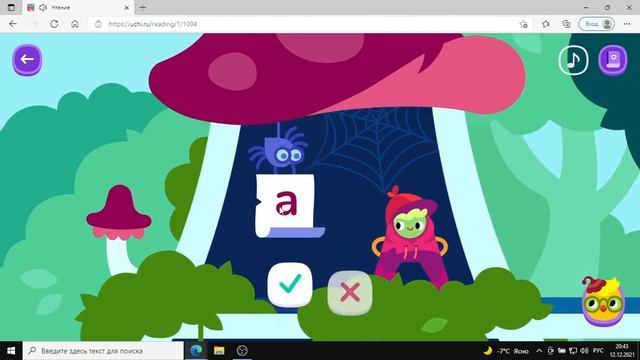Open the clock and date panel
This screenshot has height=360, width=640.
[622, 351]
